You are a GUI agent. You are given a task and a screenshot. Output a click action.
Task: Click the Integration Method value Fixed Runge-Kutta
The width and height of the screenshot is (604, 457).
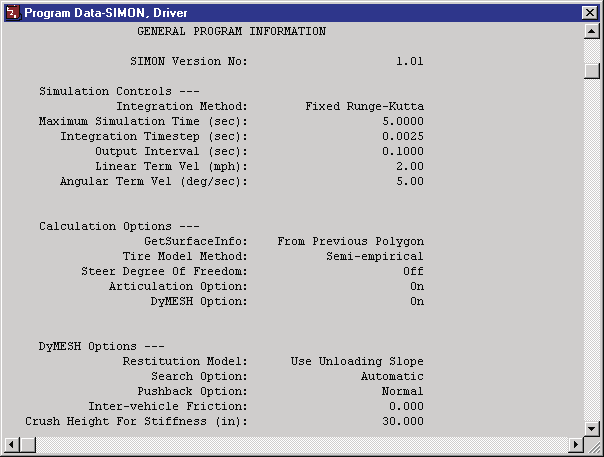[364, 106]
